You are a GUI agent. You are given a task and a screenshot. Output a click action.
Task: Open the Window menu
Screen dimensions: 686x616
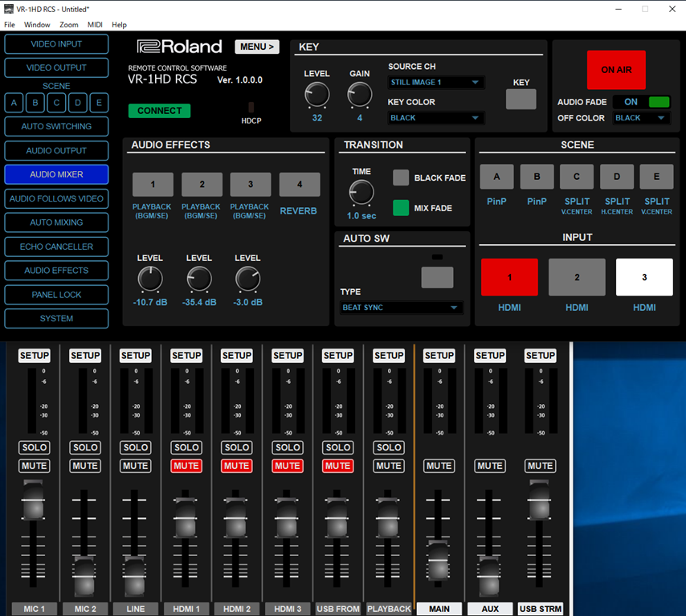[x=37, y=25]
